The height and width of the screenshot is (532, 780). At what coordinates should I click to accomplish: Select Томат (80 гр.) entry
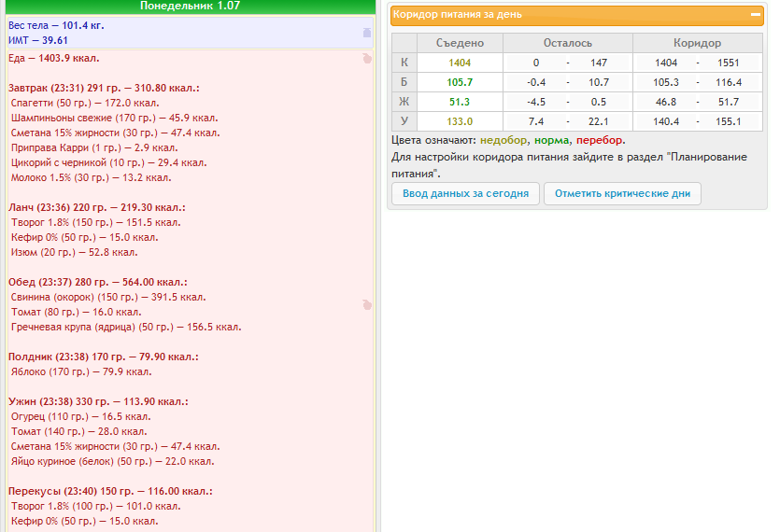76,312
